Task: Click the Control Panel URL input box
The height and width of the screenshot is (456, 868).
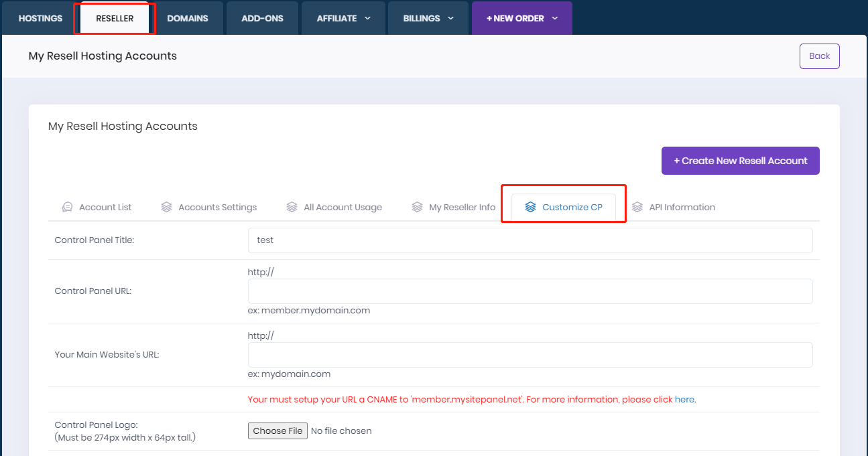Action: [x=530, y=292]
